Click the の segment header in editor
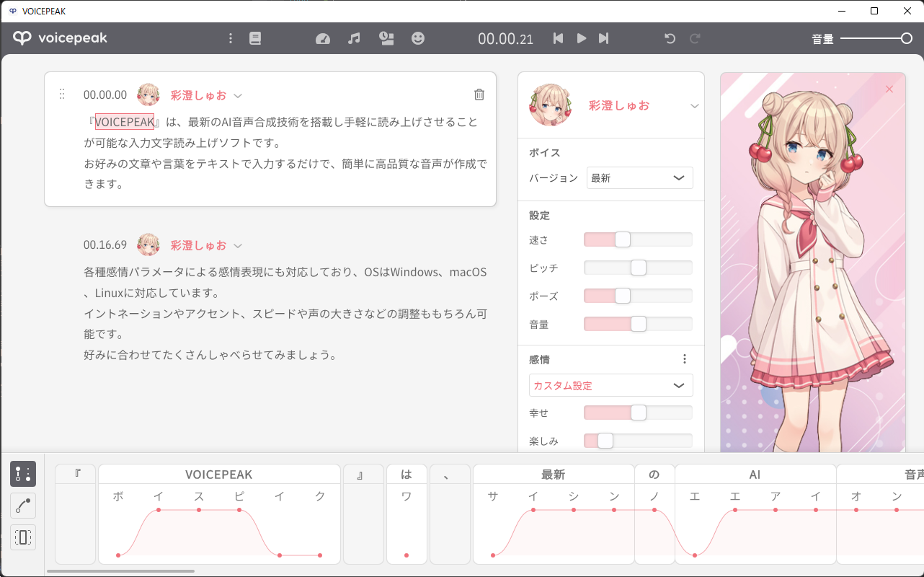This screenshot has height=577, width=924. coord(654,474)
